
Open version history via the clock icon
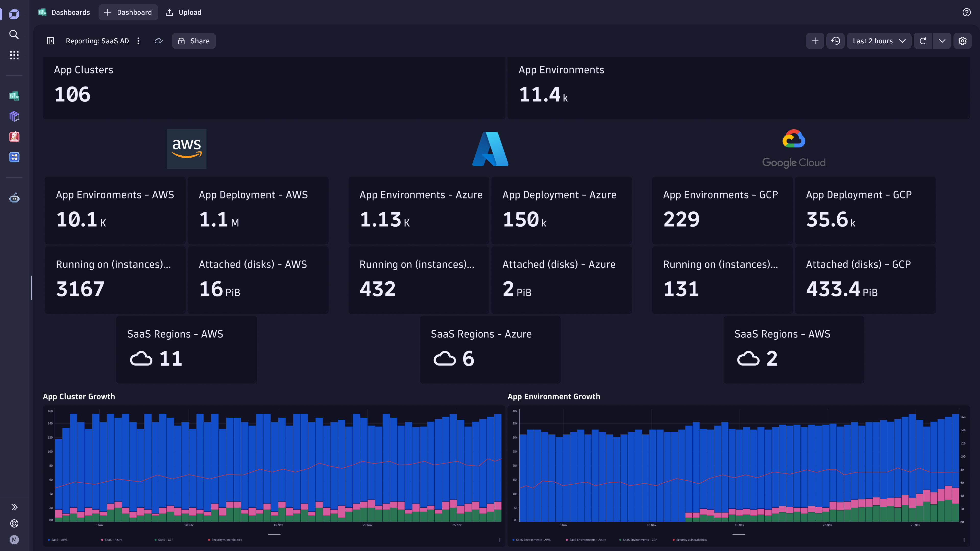click(836, 41)
